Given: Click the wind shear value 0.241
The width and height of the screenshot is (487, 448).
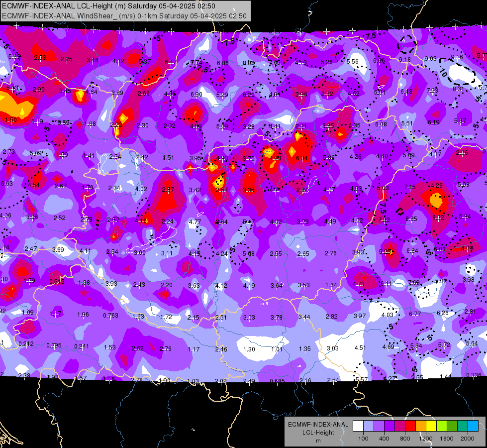Looking at the screenshot, I should pyautogui.click(x=82, y=346).
